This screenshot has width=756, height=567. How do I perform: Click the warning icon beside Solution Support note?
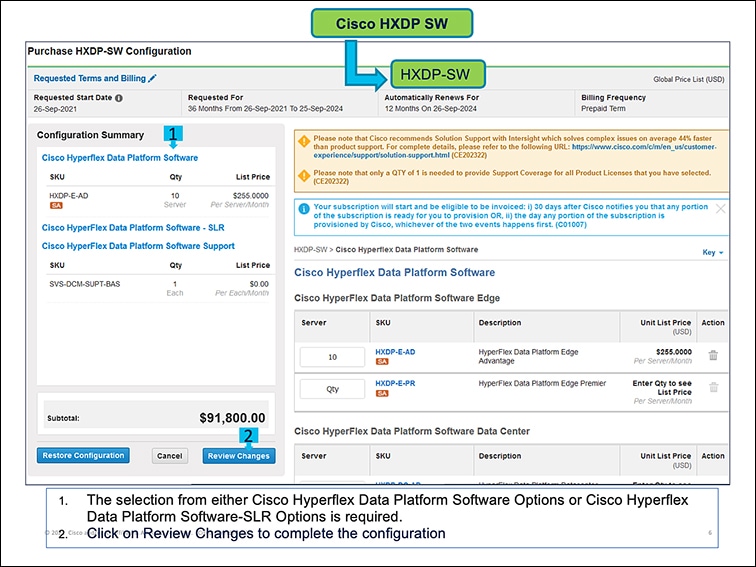304,141
